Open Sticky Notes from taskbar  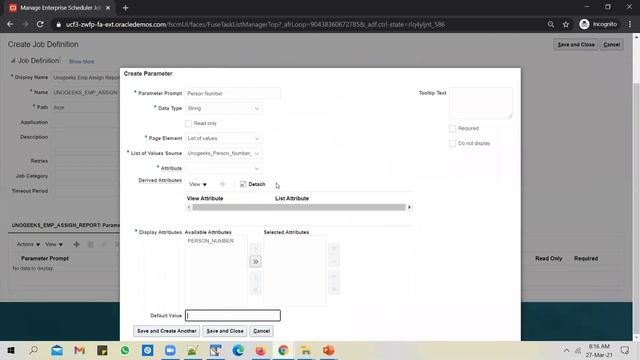[102, 351]
